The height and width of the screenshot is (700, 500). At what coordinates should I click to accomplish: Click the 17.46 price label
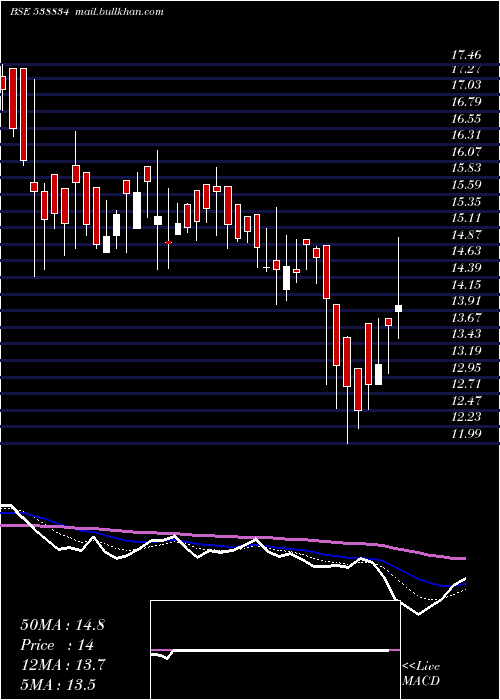click(x=466, y=55)
